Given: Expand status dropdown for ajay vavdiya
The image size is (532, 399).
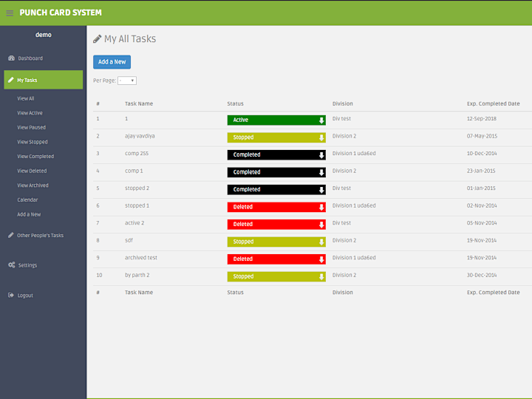Looking at the screenshot, I should (x=321, y=137).
